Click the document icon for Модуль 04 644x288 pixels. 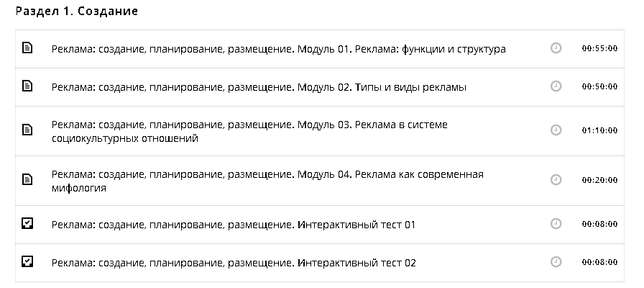pos(27,179)
